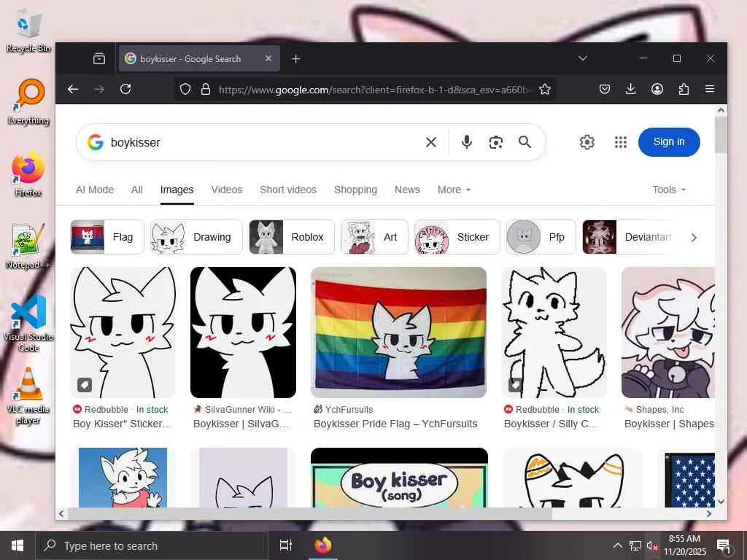Submit search with magnifying glass icon
747x560 pixels.
coord(525,142)
